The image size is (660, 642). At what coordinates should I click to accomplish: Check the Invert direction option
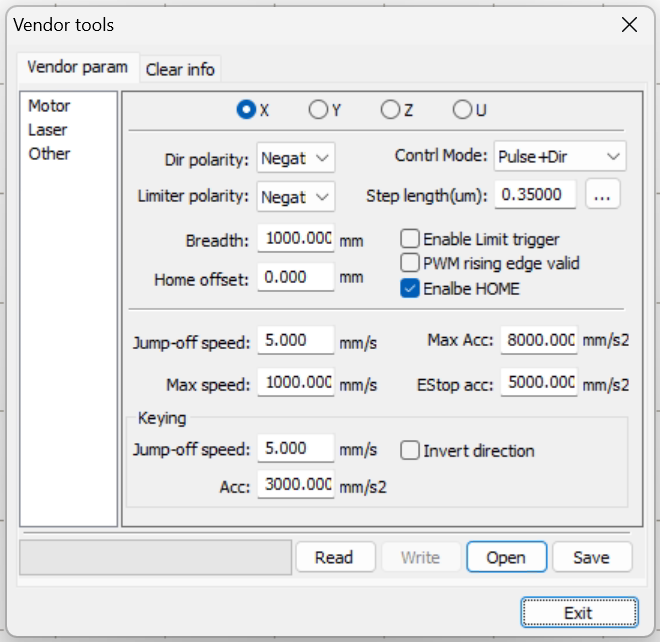[x=410, y=450]
